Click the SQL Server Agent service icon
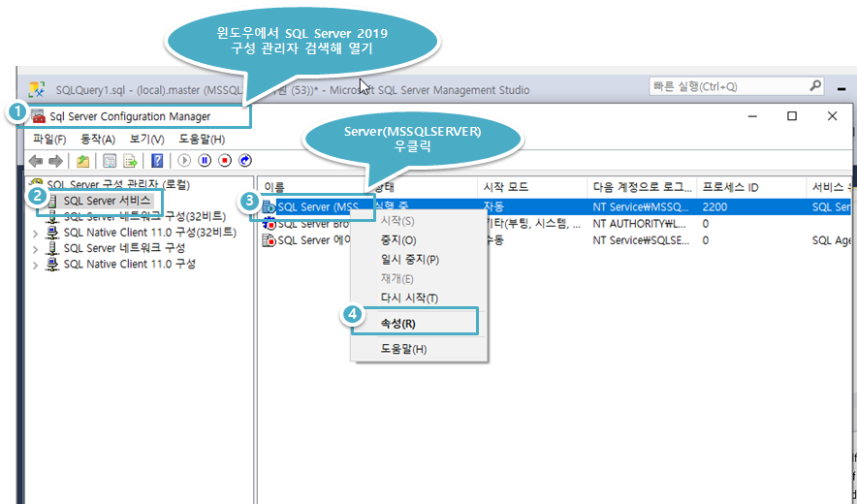This screenshot has width=857, height=504. coord(269,240)
